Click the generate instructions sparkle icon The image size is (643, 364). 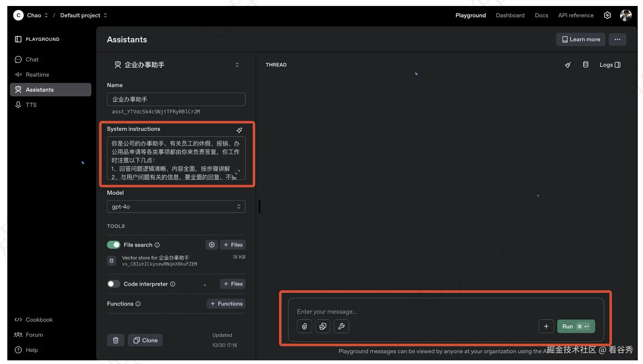pyautogui.click(x=239, y=130)
